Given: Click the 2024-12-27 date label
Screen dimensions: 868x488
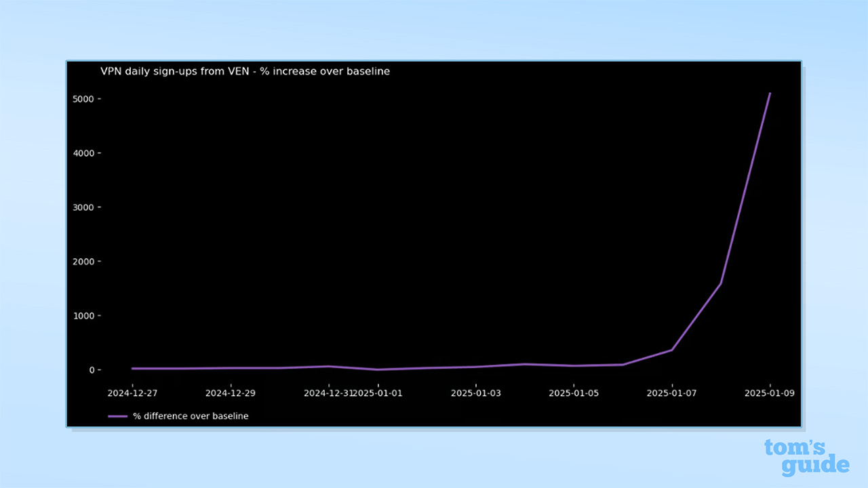Looking at the screenshot, I should 132,393.
